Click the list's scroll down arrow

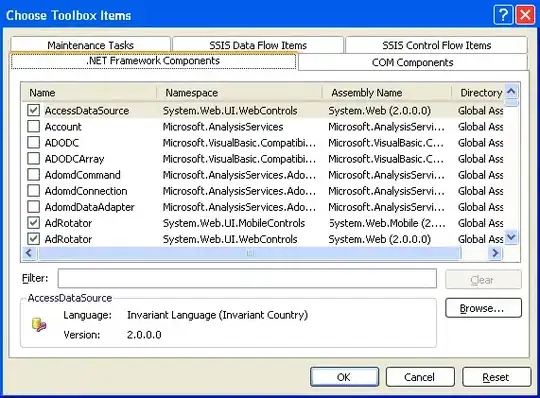click(x=511, y=238)
